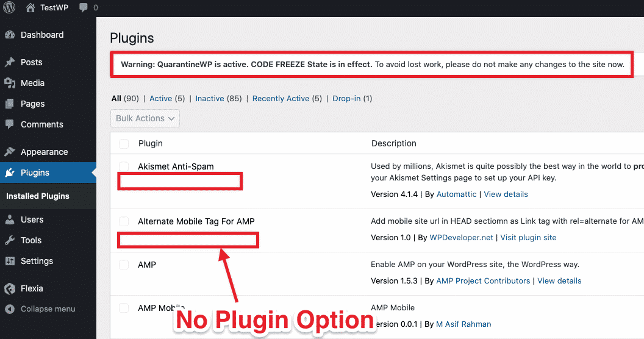Check the Akismet Anti-Spam checkbox
This screenshot has width=644, height=339.
coord(124,166)
